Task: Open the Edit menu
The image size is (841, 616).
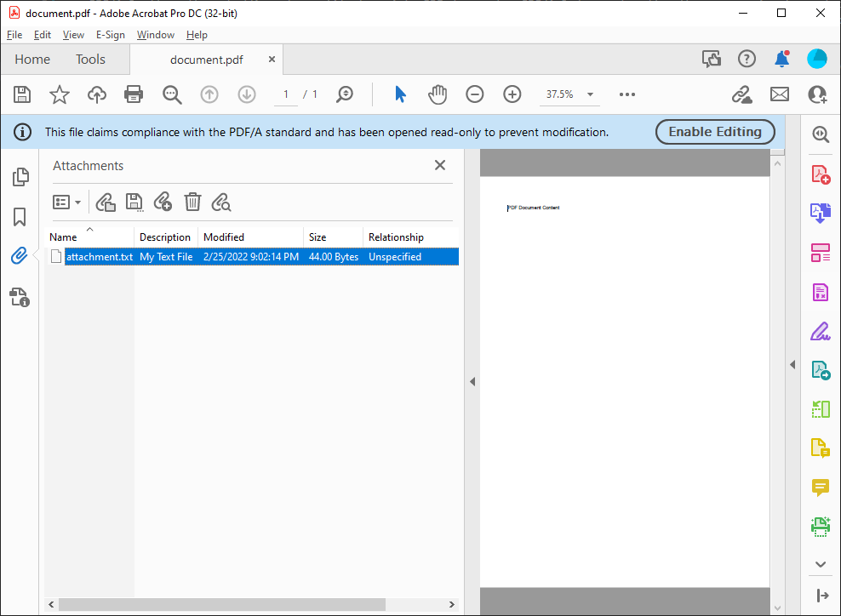Action: pos(43,35)
